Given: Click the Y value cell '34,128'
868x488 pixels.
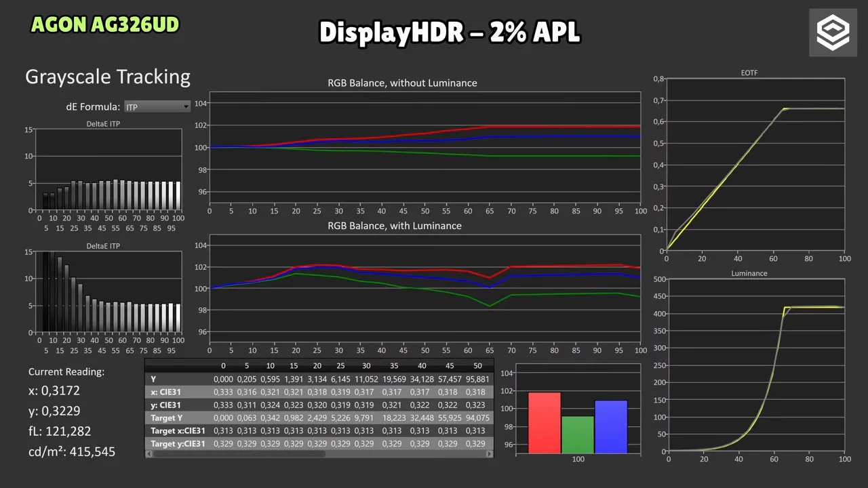Looking at the screenshot, I should pyautogui.click(x=422, y=380).
